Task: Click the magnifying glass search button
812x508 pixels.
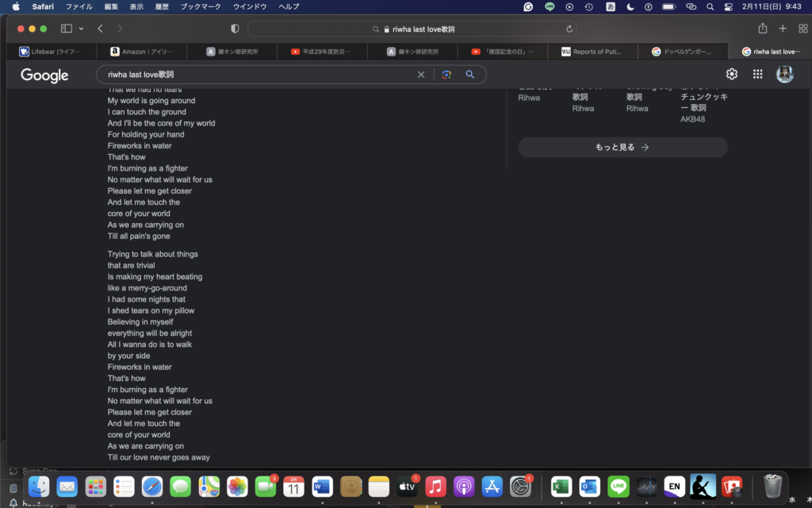Action: point(470,75)
